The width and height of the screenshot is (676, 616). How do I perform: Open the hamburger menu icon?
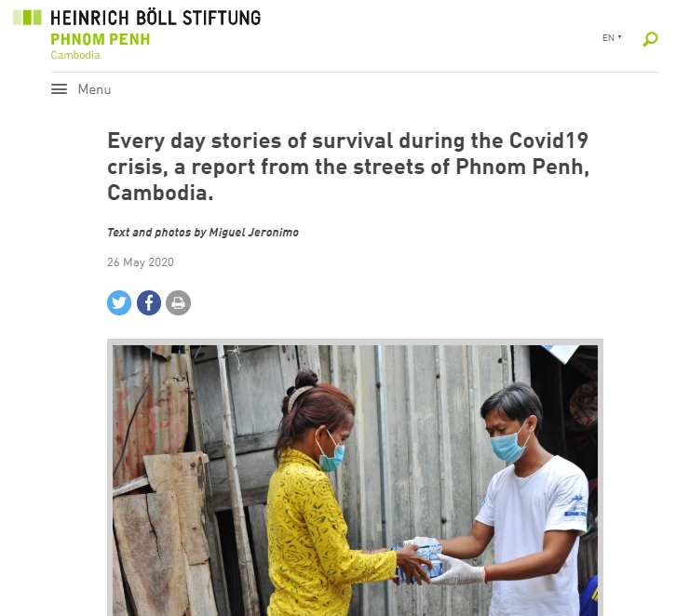click(60, 89)
